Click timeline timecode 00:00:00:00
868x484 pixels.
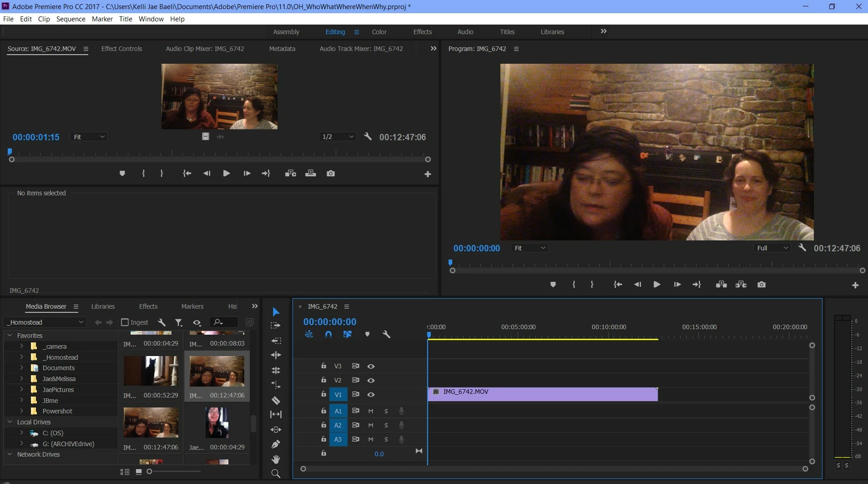point(330,322)
